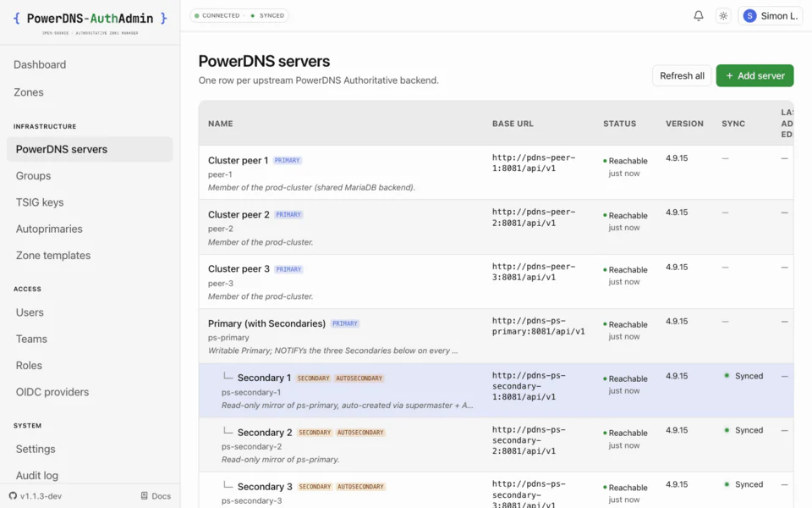Image resolution: width=812 pixels, height=508 pixels.
Task: Click the CONNECTED status indicator
Action: (217, 15)
